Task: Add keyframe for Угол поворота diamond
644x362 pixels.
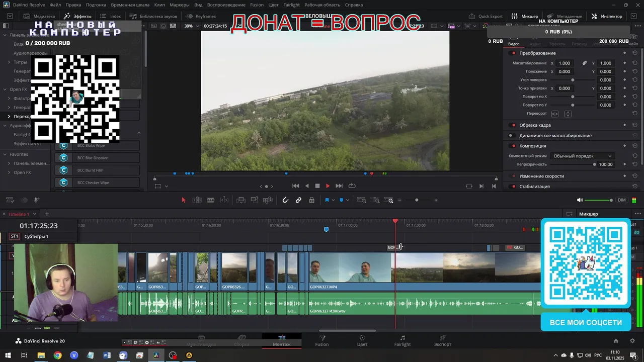Action: 625,80
